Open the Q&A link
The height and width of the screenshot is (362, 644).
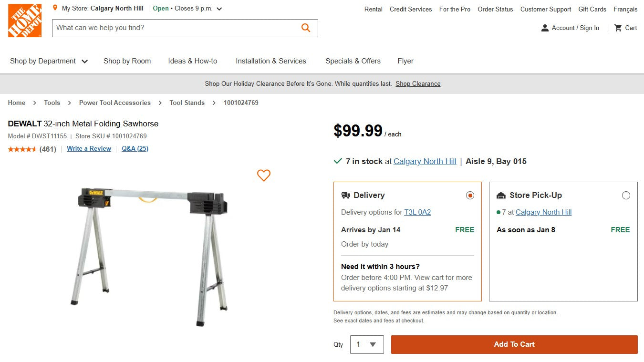point(135,149)
